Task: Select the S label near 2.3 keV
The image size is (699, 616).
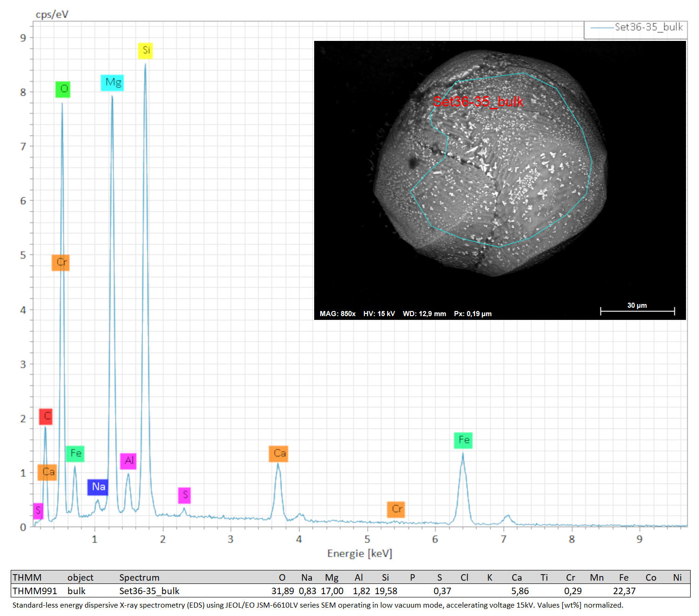Action: 185,495
